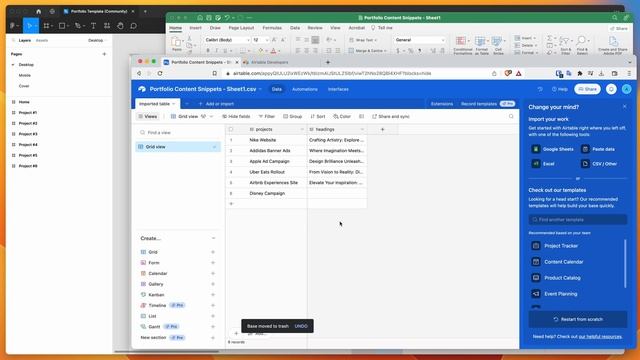Click Add or import
The height and width of the screenshot is (360, 640).
click(216, 104)
